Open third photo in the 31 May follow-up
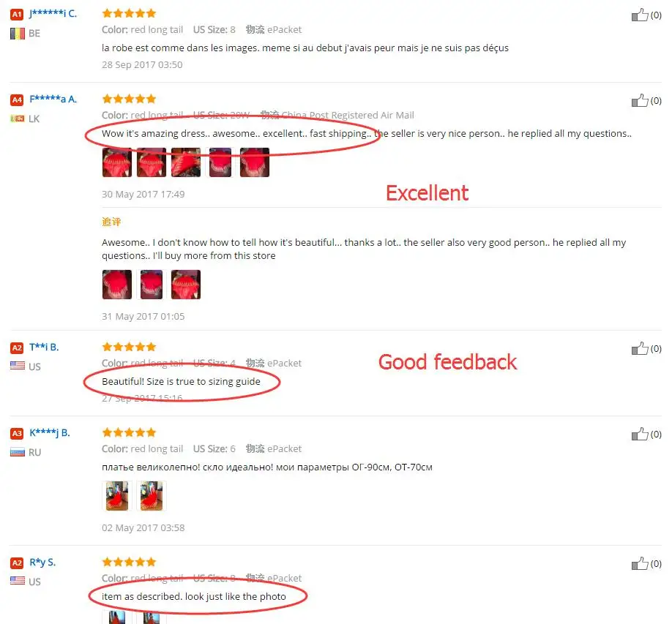This screenshot has width=672, height=624. (186, 285)
